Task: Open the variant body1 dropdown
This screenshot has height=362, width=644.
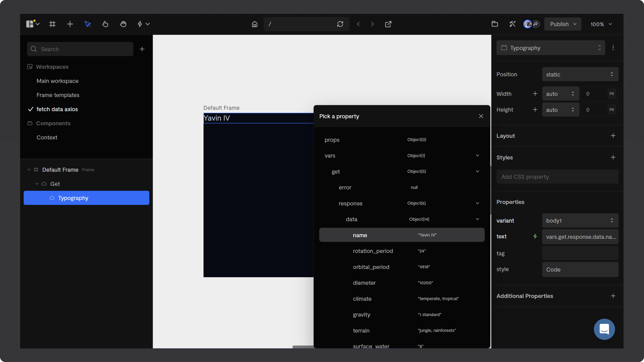Action: coord(580,221)
